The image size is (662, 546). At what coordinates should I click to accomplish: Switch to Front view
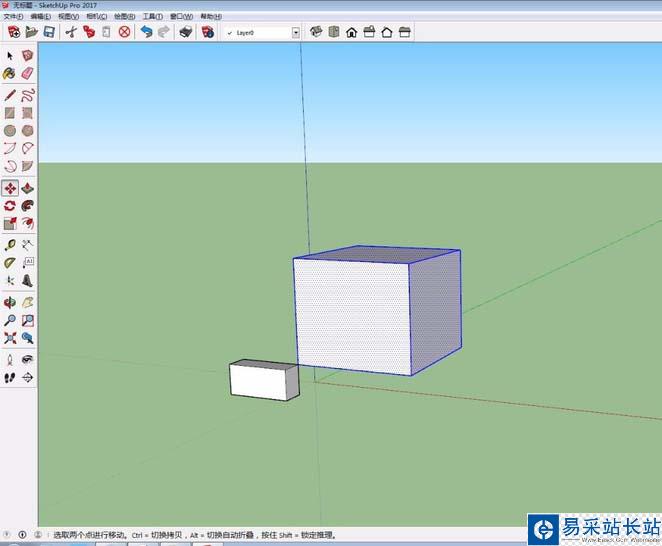click(x=352, y=32)
